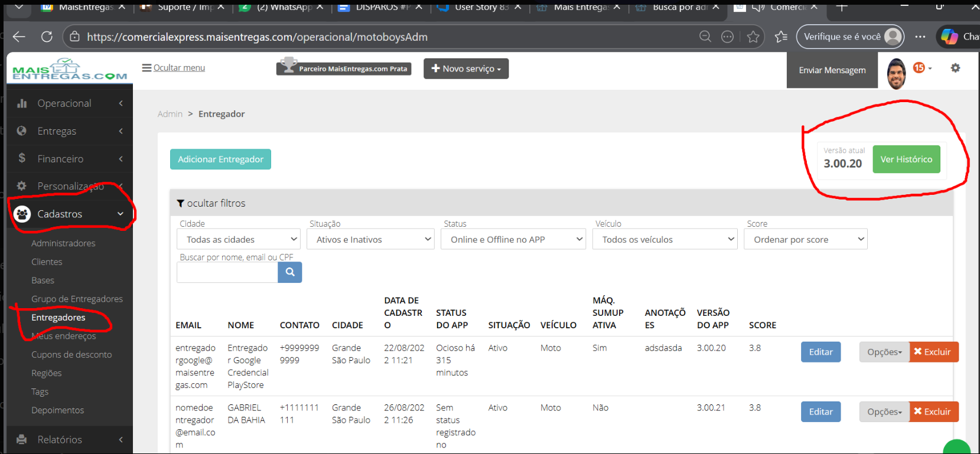Open the settings gear icon in header
Screen dimensions: 980x454
point(955,68)
